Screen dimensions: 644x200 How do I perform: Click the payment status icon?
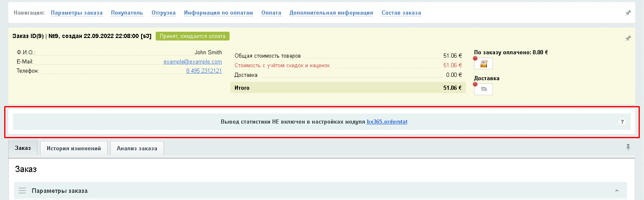(x=484, y=64)
